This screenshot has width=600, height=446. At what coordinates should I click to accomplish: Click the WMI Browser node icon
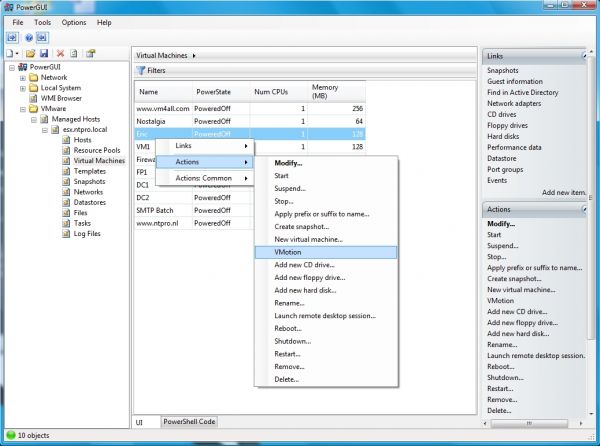pos(33,98)
